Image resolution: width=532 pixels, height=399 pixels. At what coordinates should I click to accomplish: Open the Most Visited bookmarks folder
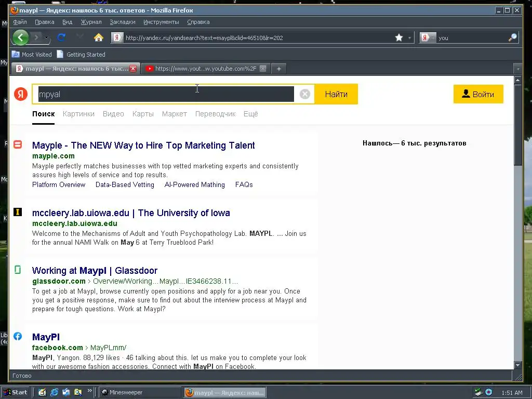pos(32,54)
